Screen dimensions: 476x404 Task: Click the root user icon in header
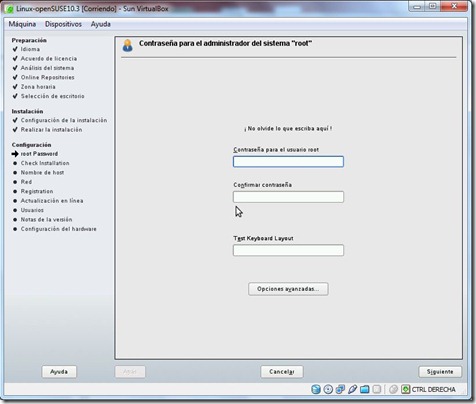tap(127, 46)
